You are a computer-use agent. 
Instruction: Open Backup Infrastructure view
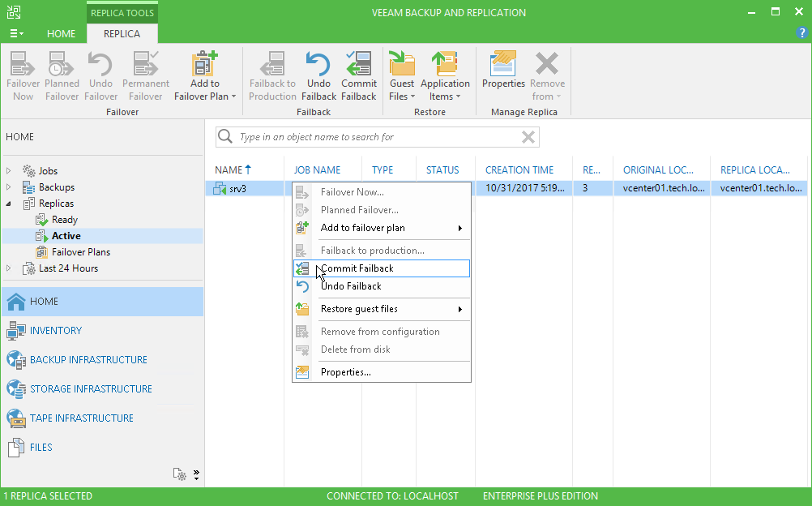[x=88, y=360]
